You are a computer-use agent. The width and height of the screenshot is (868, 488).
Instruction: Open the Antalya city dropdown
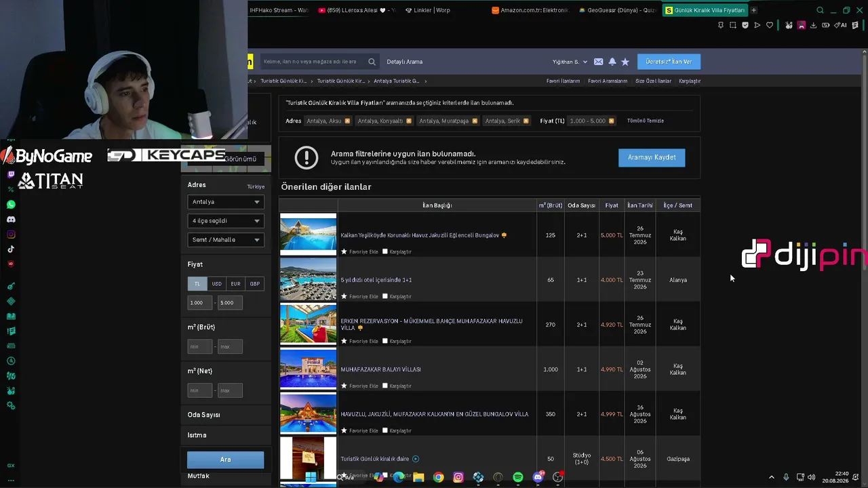[x=226, y=202]
